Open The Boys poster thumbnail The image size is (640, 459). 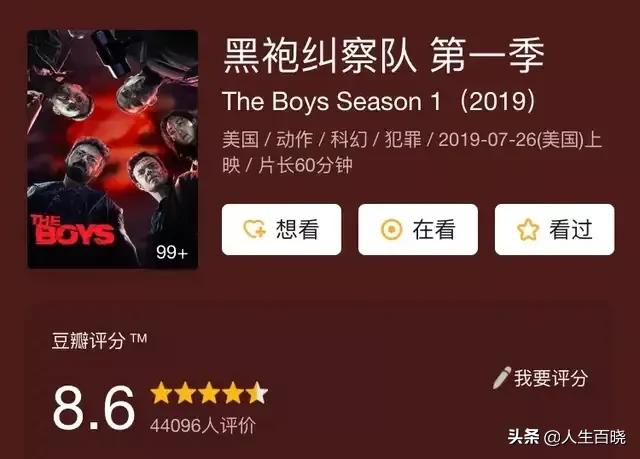click(x=113, y=149)
